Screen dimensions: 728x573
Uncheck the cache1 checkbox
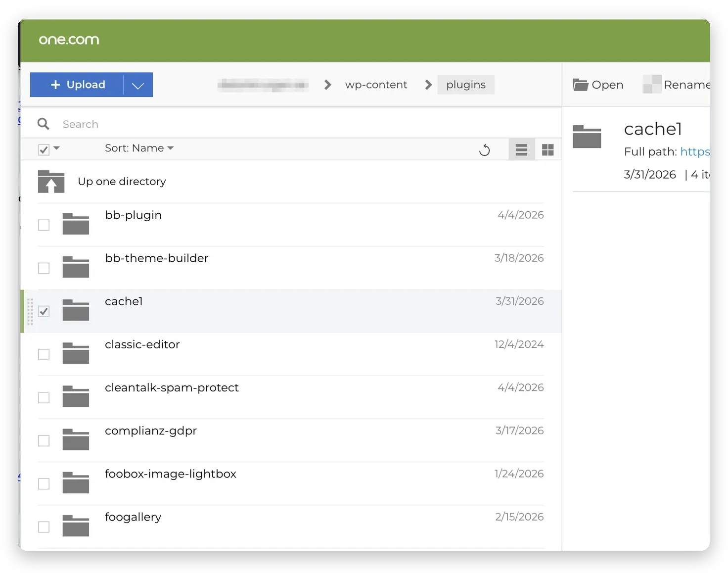point(44,311)
